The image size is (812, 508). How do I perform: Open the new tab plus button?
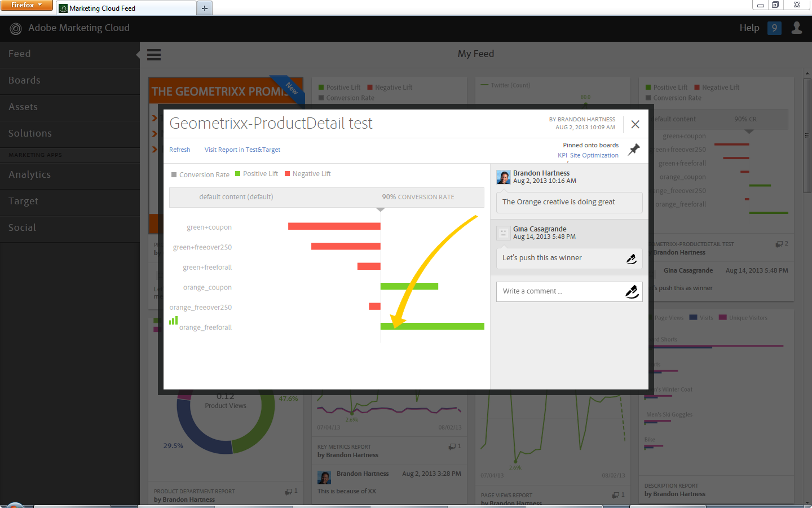[205, 8]
